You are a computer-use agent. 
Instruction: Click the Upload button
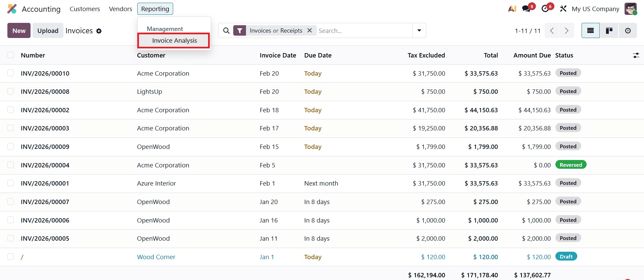(x=48, y=31)
